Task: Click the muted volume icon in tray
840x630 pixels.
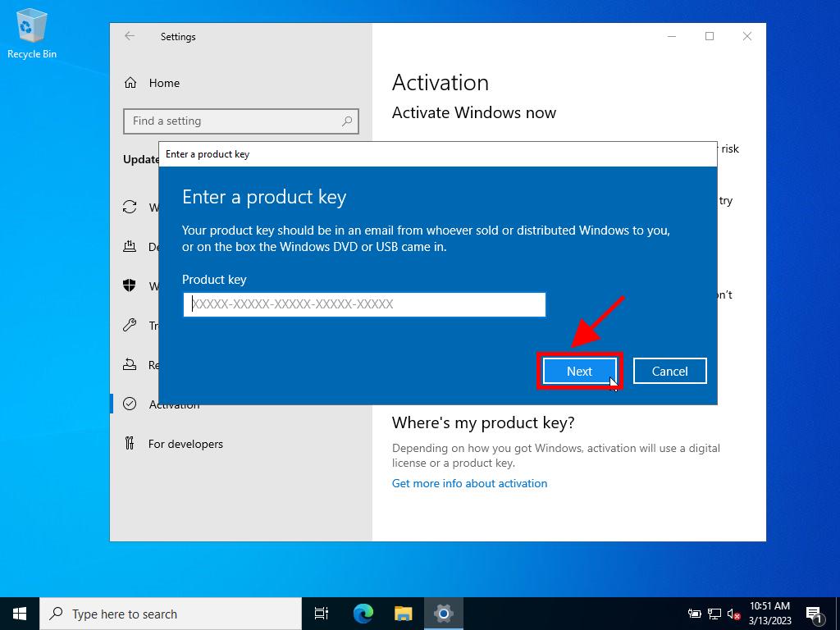Action: click(733, 614)
